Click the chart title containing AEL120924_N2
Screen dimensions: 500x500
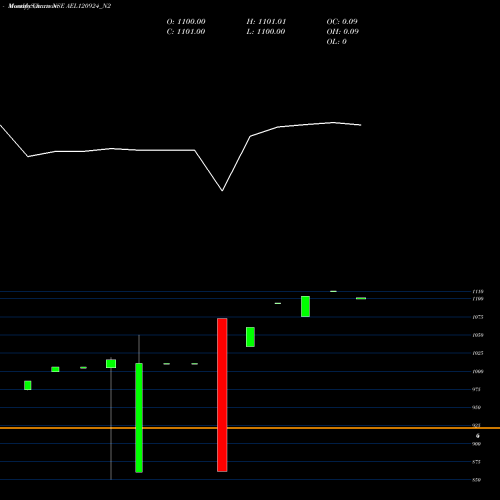point(59,6)
